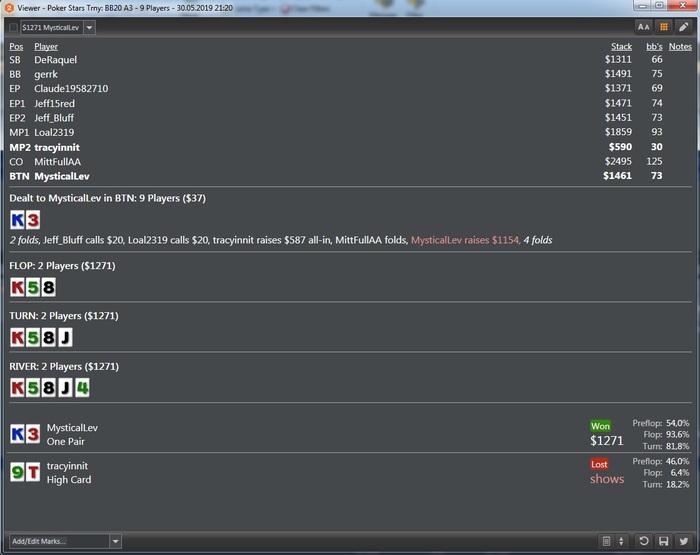Select player MittFullAA
This screenshot has width=700, height=555.
click(57, 162)
